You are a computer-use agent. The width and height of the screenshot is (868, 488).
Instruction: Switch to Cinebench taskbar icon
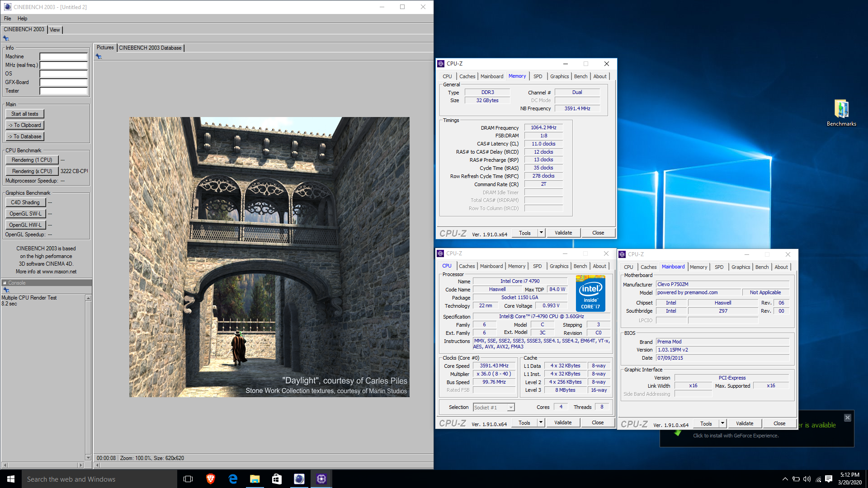coord(299,479)
